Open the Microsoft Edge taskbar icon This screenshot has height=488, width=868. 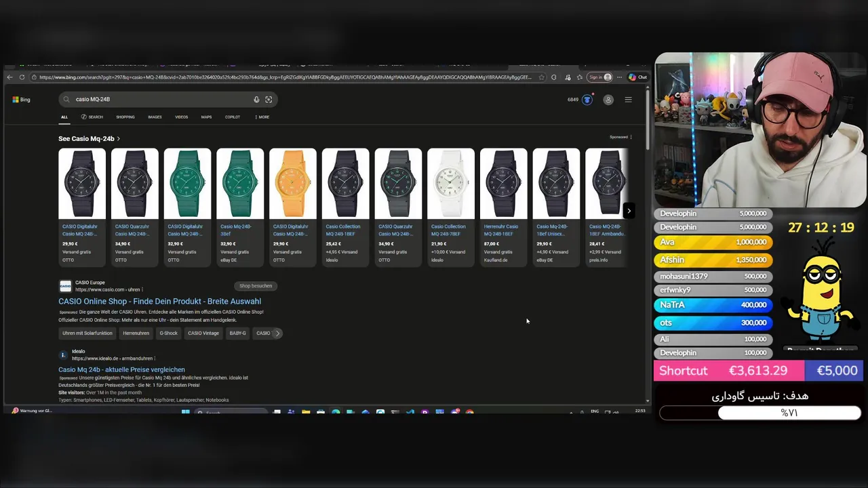pos(336,411)
